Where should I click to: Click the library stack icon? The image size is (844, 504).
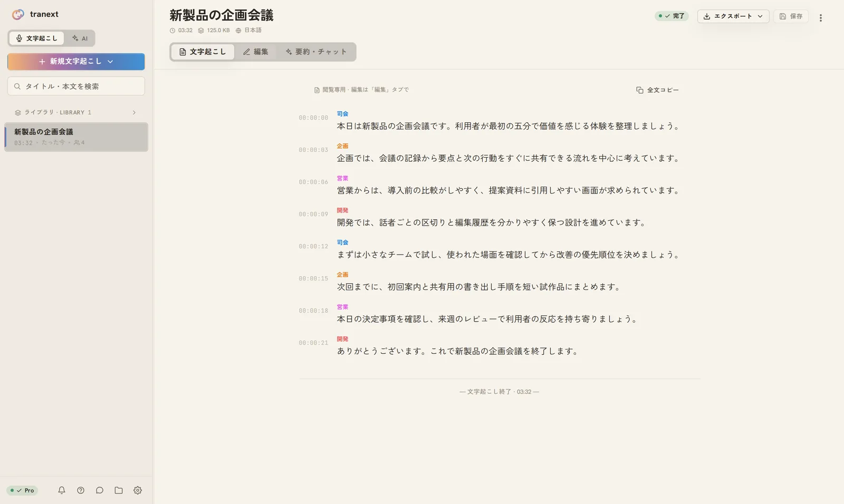coord(18,112)
